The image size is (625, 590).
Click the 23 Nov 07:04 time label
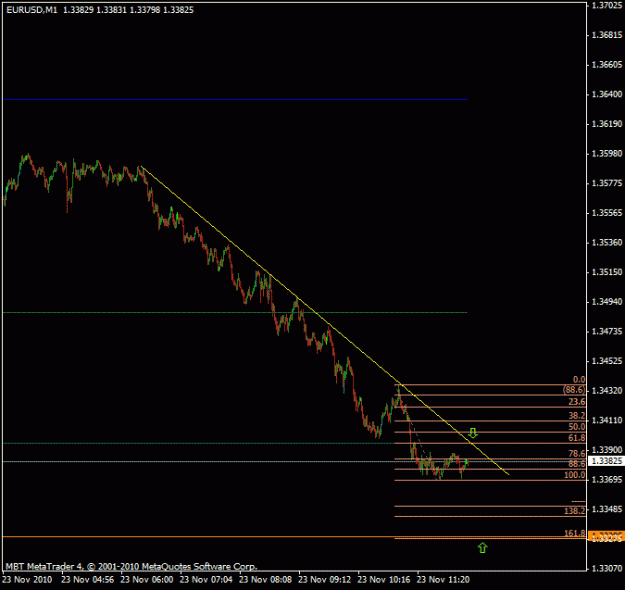pos(206,579)
